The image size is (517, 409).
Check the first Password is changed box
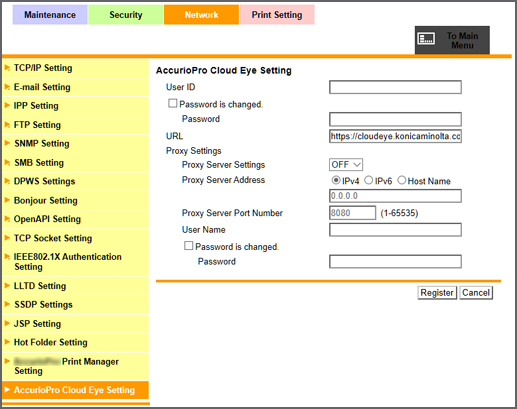(x=172, y=103)
